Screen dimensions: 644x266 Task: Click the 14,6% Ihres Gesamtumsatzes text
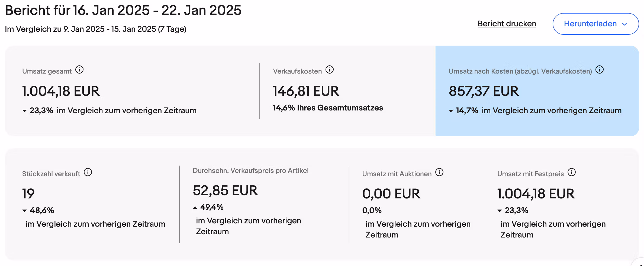tap(328, 108)
